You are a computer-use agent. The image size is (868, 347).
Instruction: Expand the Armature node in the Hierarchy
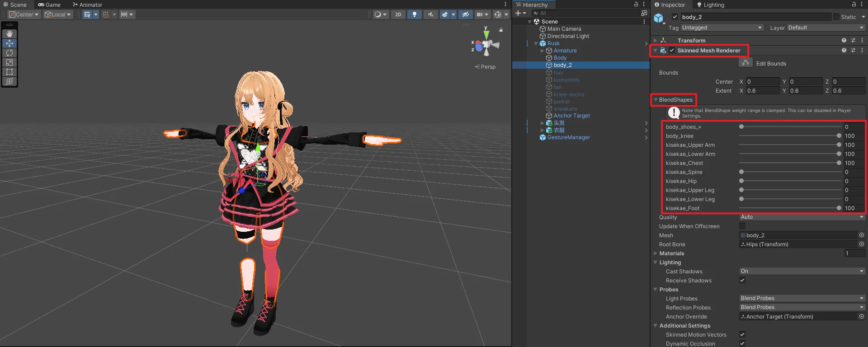(542, 51)
